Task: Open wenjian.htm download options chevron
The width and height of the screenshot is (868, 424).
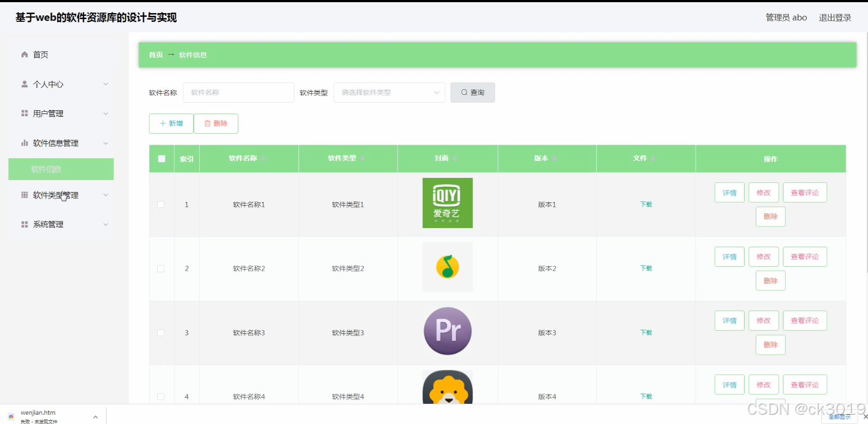Action: (95, 417)
